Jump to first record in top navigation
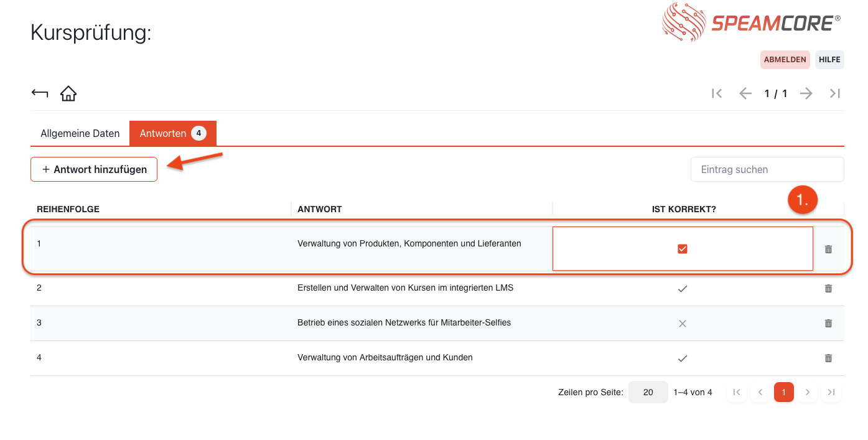Screen dimensions: 868x440 [717, 93]
